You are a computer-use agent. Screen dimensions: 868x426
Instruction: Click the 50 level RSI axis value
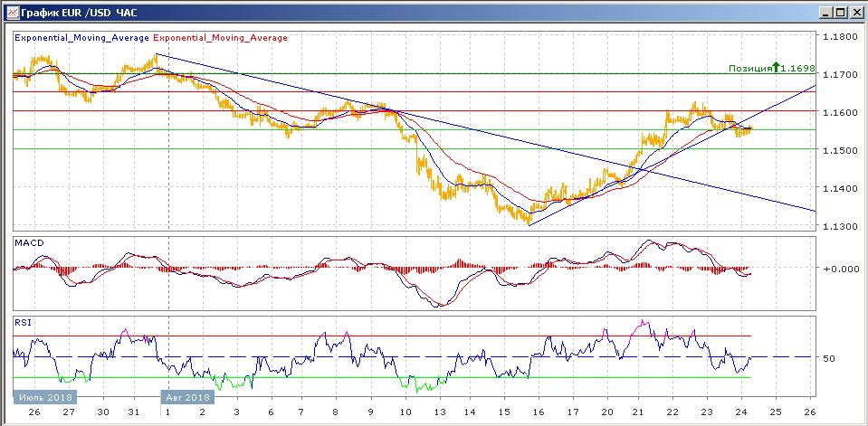(829, 358)
